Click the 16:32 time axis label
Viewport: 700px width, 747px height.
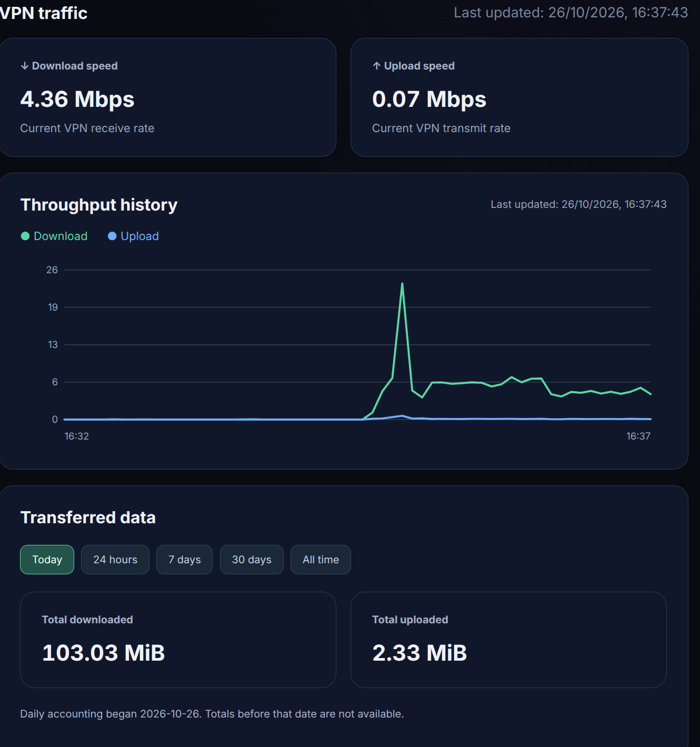76,436
